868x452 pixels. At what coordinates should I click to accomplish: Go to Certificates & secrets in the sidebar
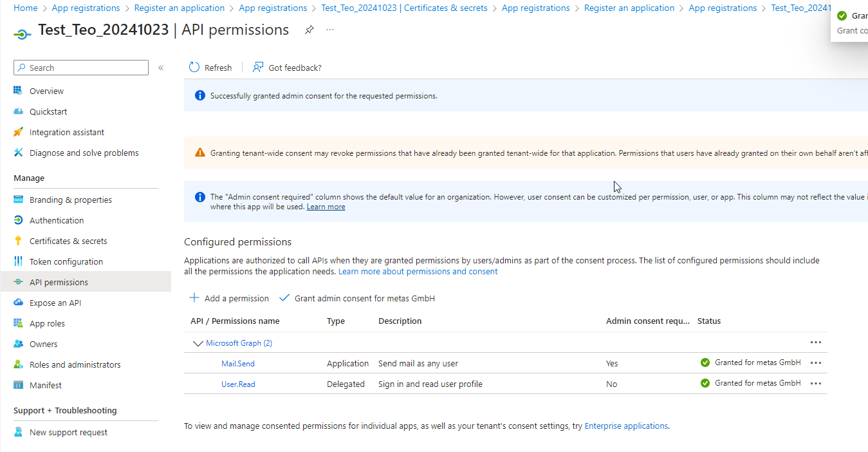click(x=68, y=241)
